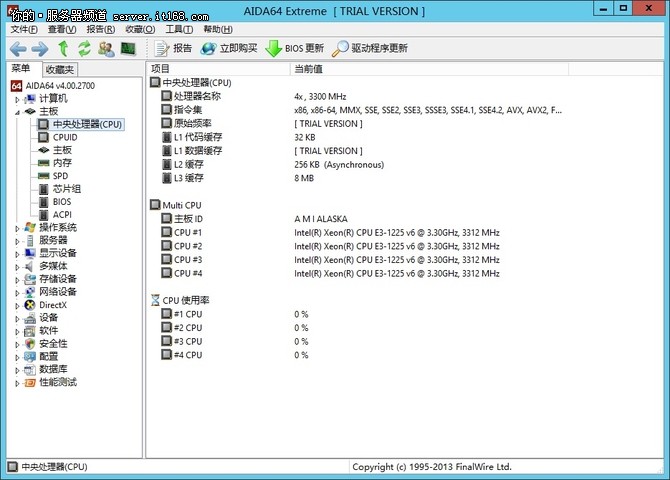
Task: Open the 工具(T) menu
Action: (179, 29)
